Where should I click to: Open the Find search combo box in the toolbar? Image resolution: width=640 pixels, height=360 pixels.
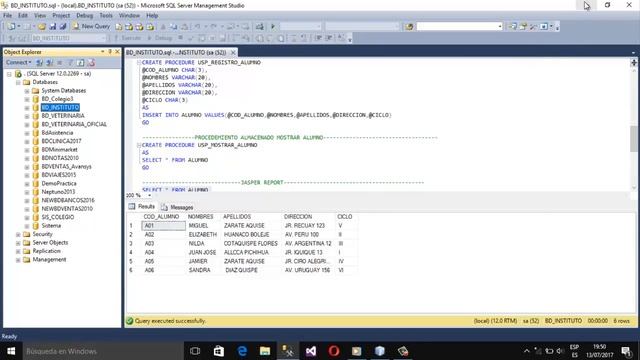pos(459,26)
